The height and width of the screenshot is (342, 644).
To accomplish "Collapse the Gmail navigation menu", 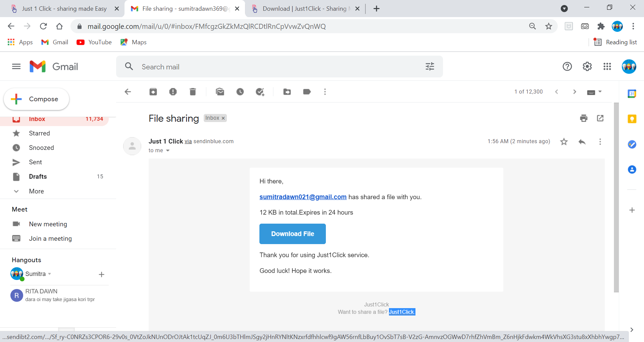I will [16, 66].
